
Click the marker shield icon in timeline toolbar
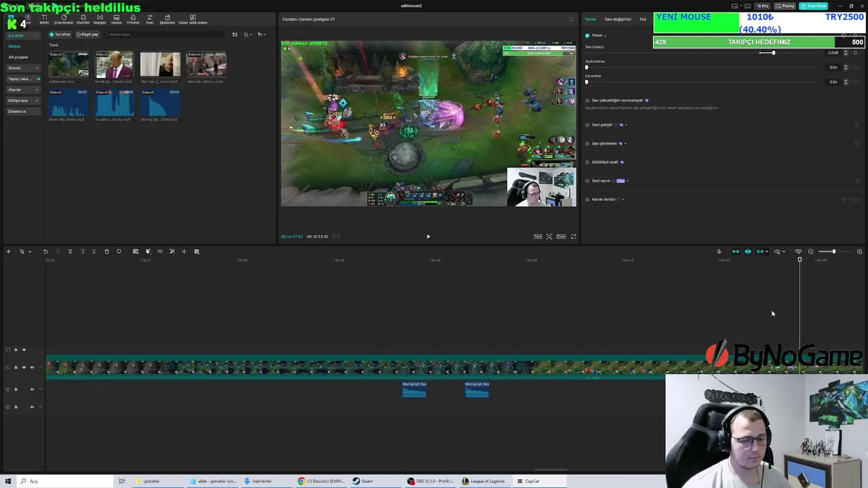click(x=119, y=251)
